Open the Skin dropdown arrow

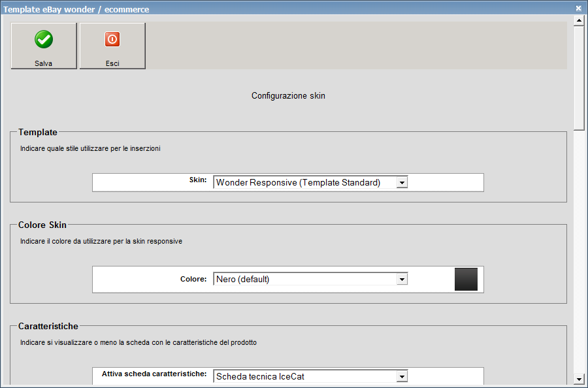click(402, 182)
